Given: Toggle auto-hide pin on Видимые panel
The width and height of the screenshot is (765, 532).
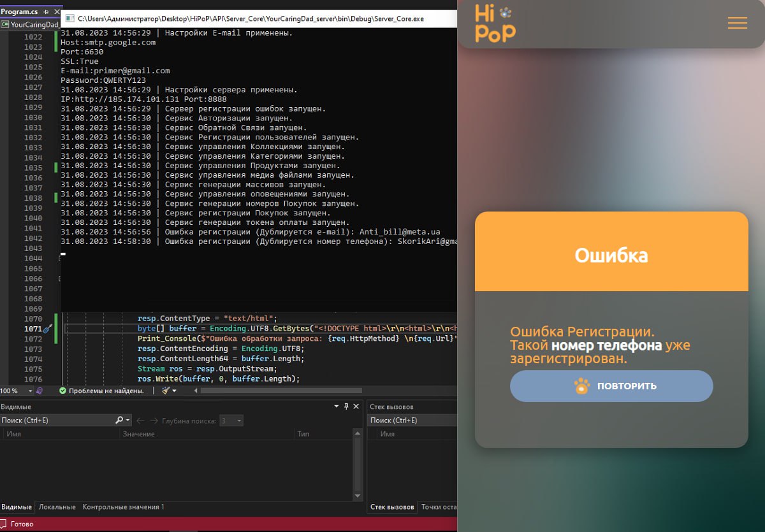Looking at the screenshot, I should [346, 406].
